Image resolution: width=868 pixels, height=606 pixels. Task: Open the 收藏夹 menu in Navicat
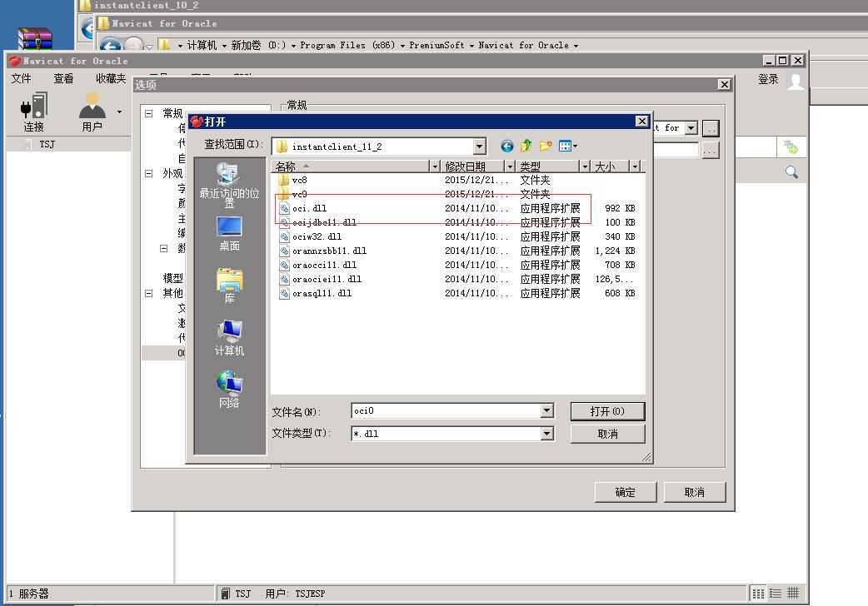tap(111, 78)
